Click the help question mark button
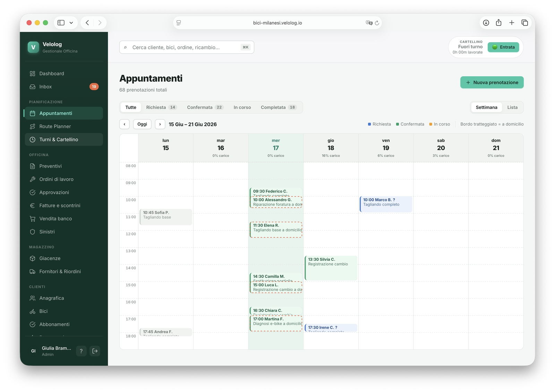 click(x=81, y=351)
